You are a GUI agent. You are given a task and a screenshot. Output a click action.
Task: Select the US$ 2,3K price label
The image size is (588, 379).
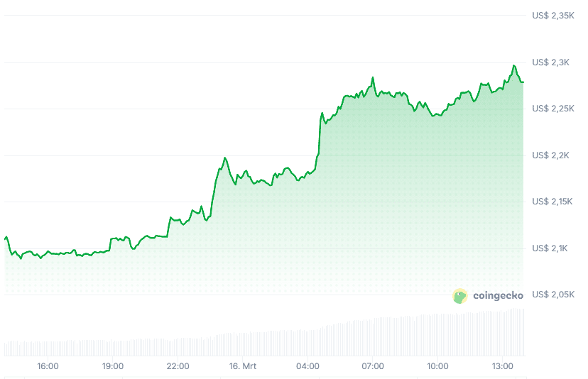(550, 62)
